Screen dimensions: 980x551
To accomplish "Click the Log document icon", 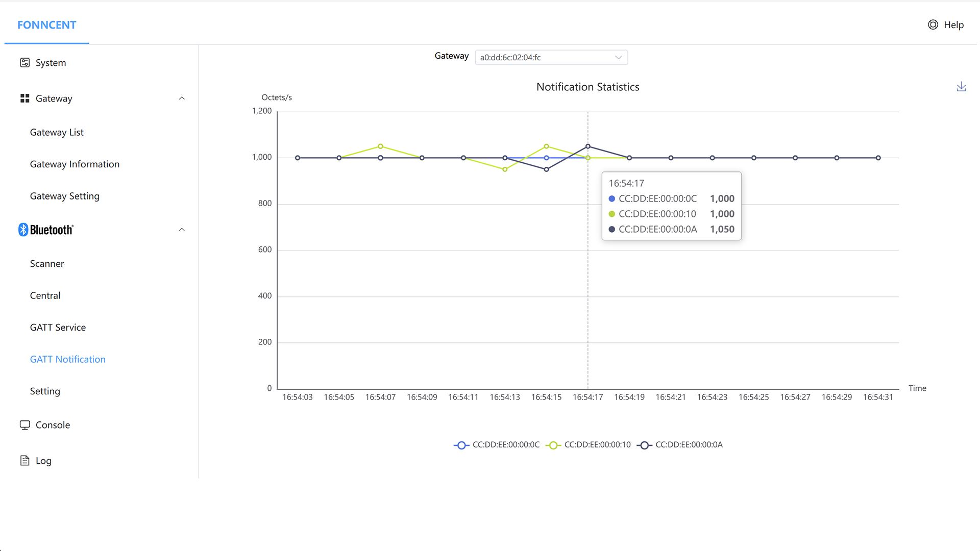I will (24, 461).
